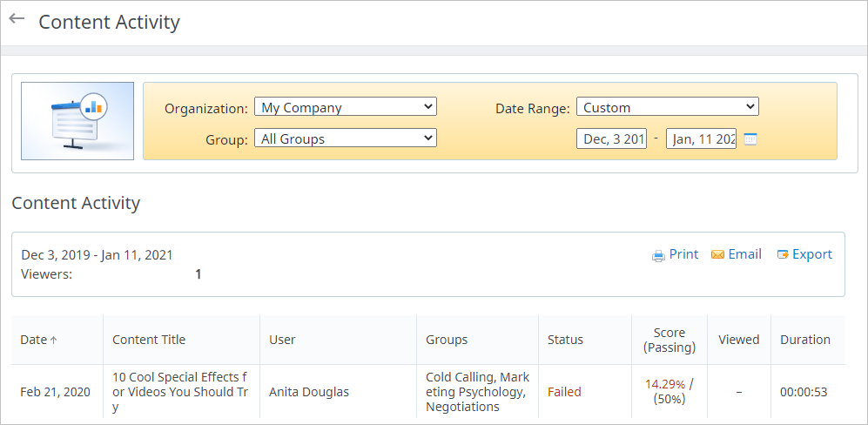Open the Anita Douglas row

pyautogui.click(x=309, y=392)
